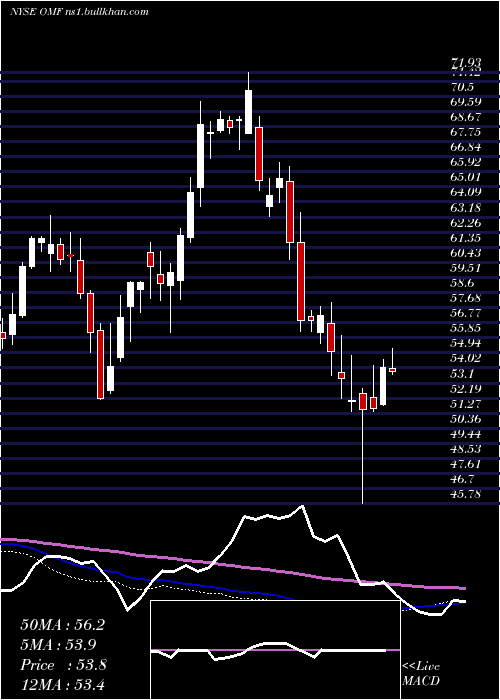This screenshot has height=700, width=500.
Task: Select the last small red candle on the right
Action: tap(392, 370)
